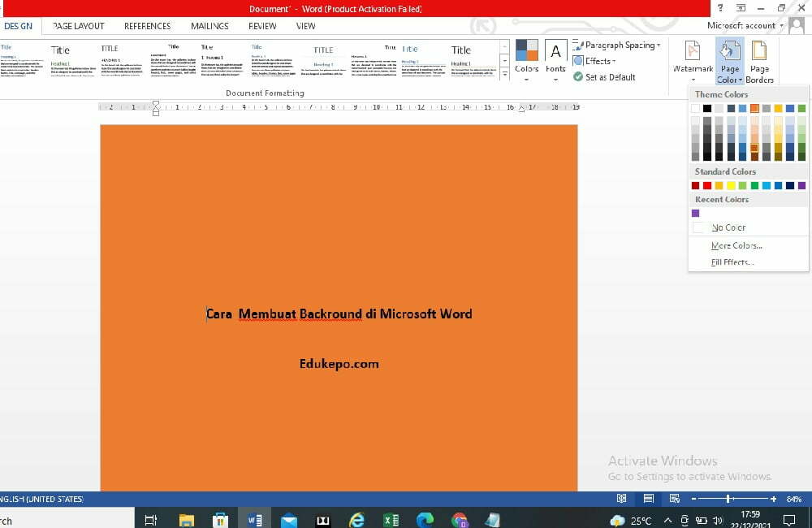This screenshot has width=812, height=528.
Task: Click More Colors in the palette
Action: [735, 245]
